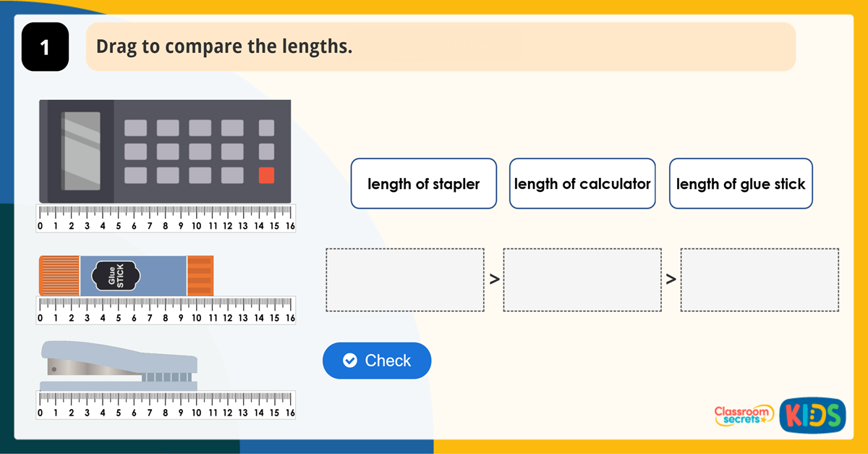Screen dimensions: 868x454
Task: Select the 'length of glue stick' tile
Action: [741, 183]
